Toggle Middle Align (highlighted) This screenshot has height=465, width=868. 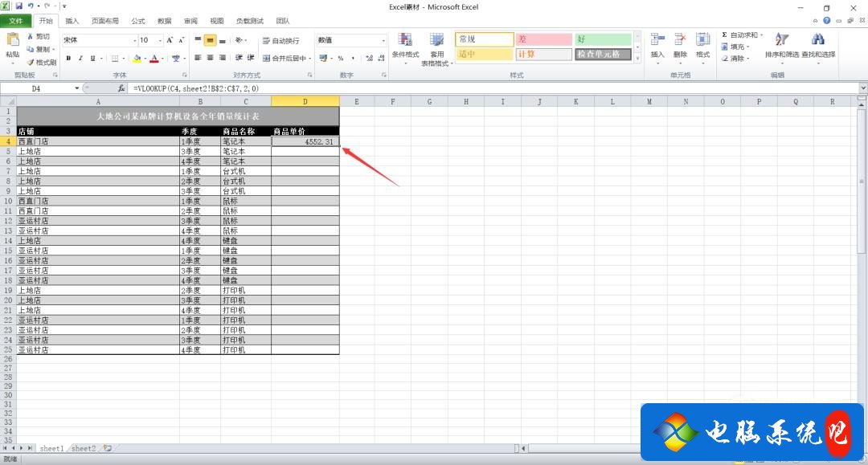[x=210, y=40]
